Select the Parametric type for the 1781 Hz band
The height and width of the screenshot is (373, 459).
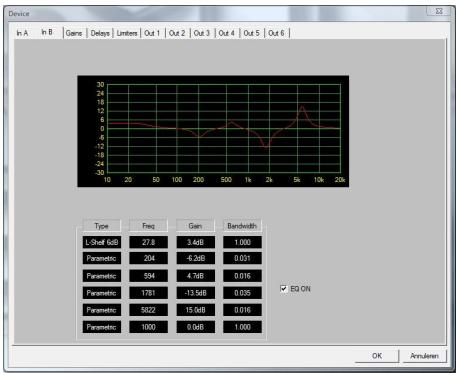(102, 293)
